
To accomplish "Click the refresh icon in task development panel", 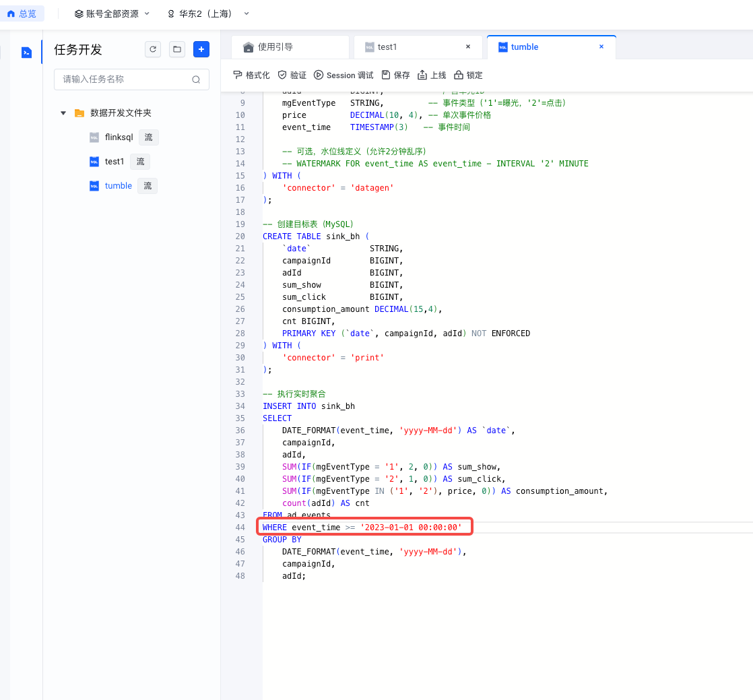I will click(x=153, y=49).
